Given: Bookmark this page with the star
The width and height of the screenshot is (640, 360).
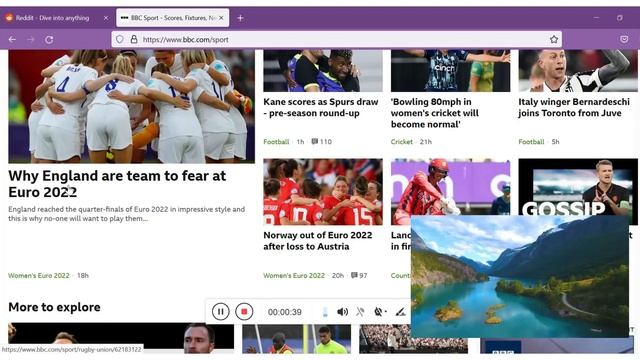Looking at the screenshot, I should click(554, 40).
